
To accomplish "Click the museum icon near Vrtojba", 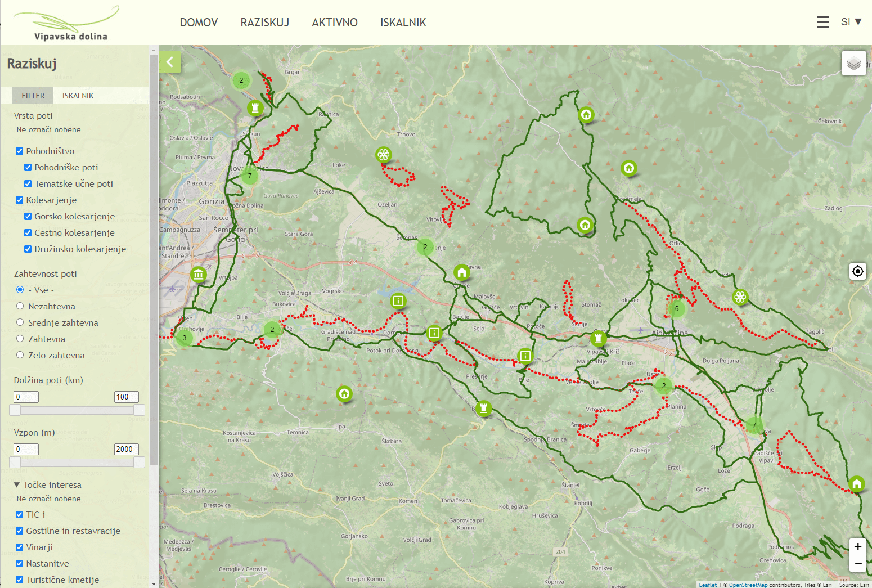I will (x=198, y=275).
